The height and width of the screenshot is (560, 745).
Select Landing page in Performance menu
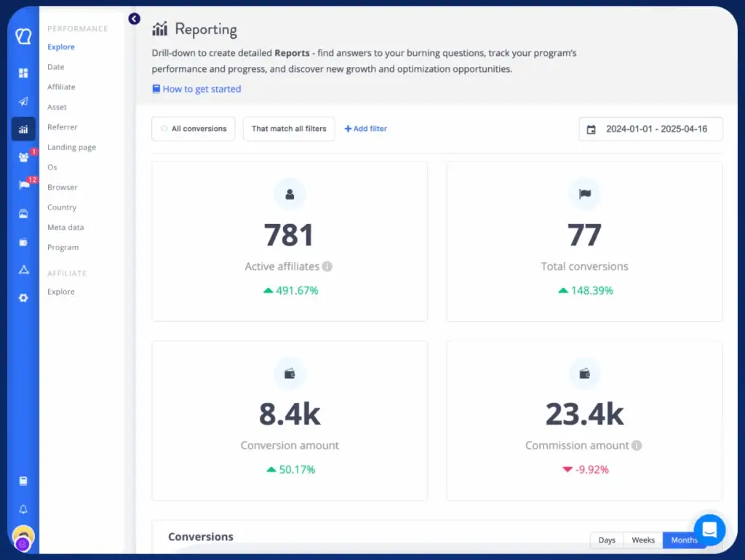(x=71, y=147)
